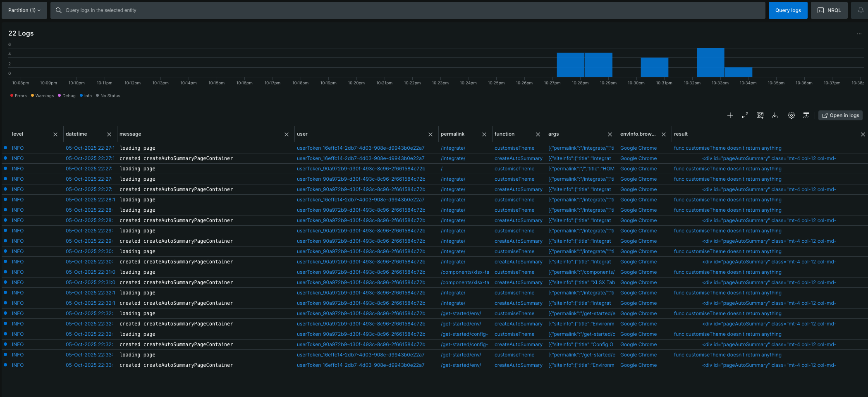Open table settings gear icon
Viewport: 868px width, 397px height.
791,116
